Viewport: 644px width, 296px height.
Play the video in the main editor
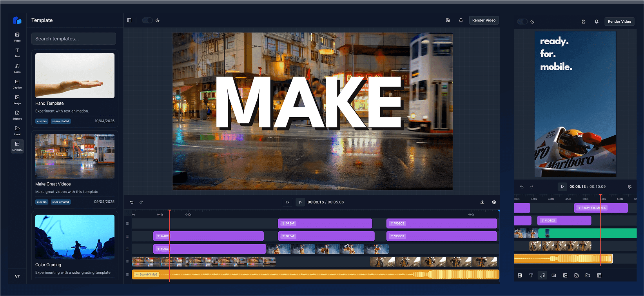click(300, 202)
